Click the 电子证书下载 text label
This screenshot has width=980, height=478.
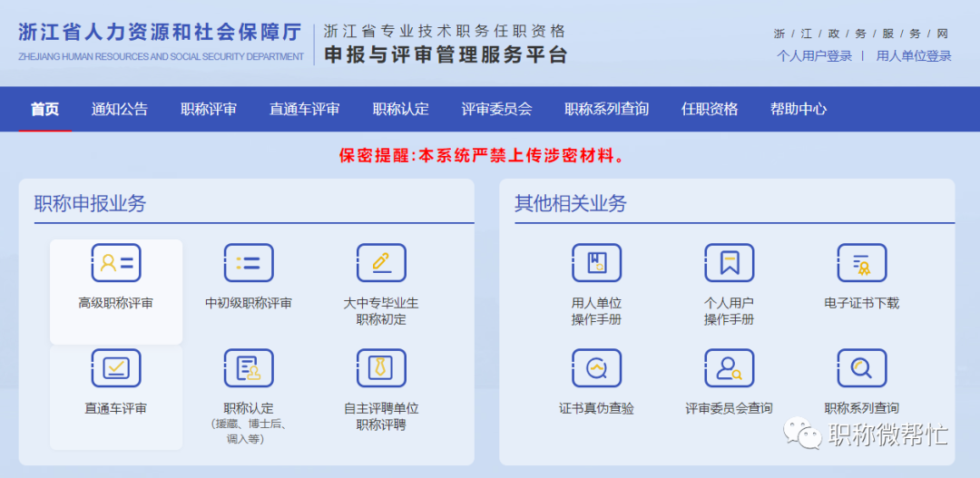(x=862, y=304)
